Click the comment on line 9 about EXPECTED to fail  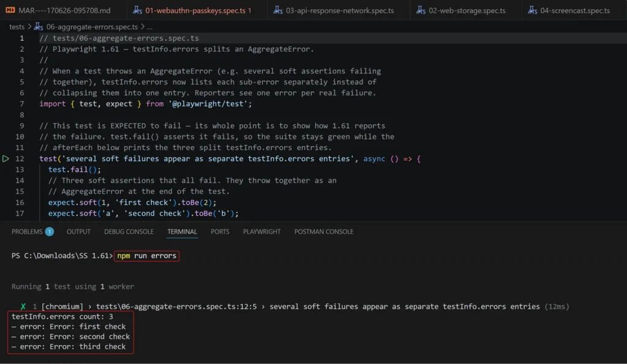212,126
